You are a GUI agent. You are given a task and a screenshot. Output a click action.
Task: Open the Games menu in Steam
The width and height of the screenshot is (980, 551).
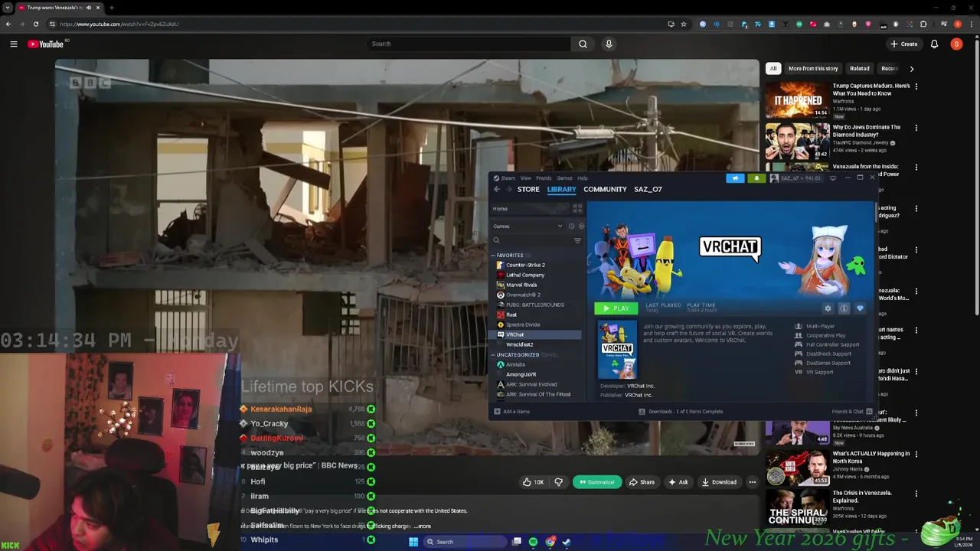tap(564, 178)
